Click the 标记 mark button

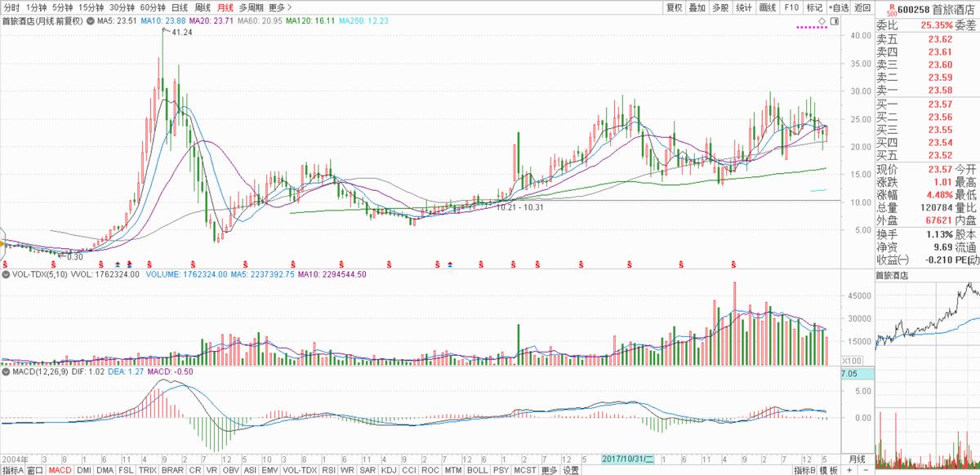814,7
